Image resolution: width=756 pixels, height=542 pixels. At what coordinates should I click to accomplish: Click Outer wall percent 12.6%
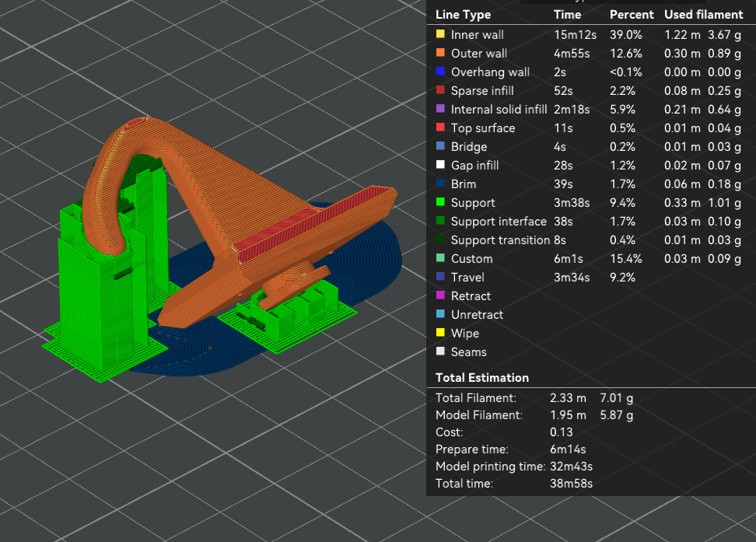(626, 54)
